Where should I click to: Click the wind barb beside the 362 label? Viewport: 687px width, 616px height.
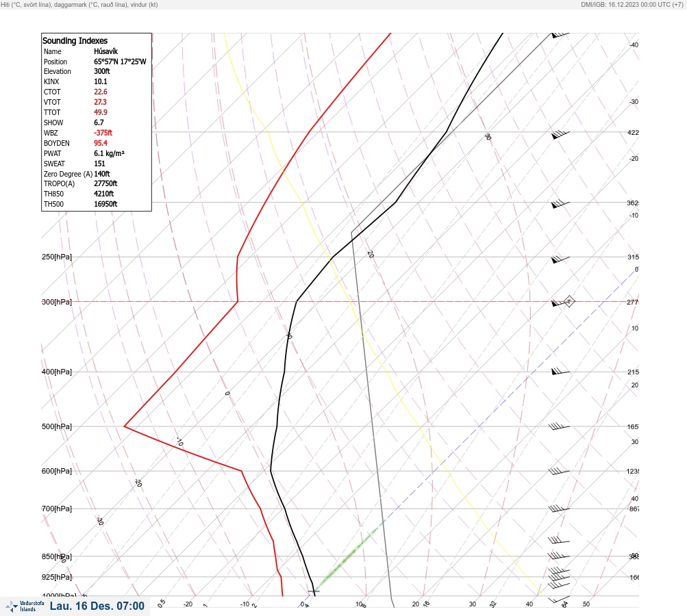coord(560,204)
